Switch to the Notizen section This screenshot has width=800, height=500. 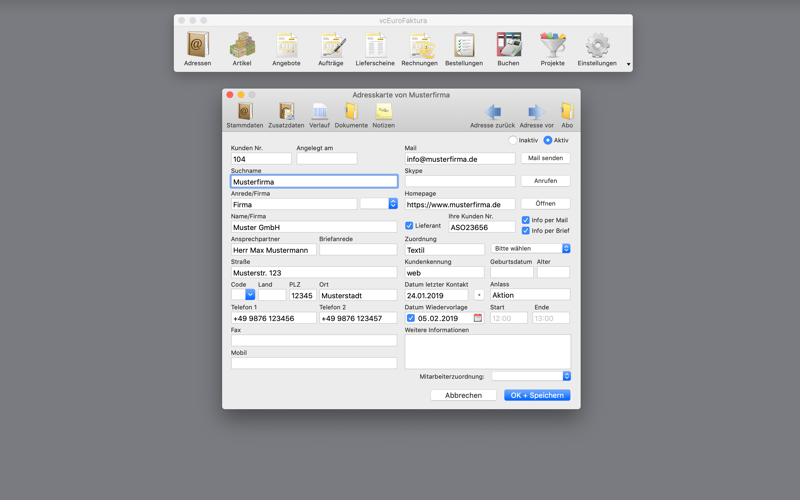[384, 115]
